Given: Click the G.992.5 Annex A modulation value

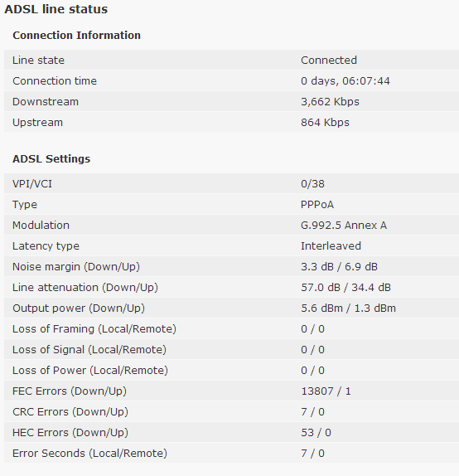Looking at the screenshot, I should coord(344,226).
